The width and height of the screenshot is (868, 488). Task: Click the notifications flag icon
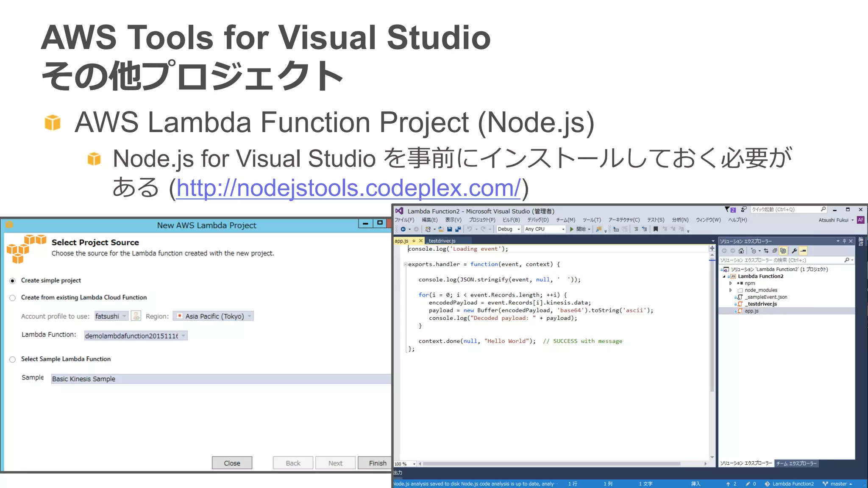click(x=728, y=210)
